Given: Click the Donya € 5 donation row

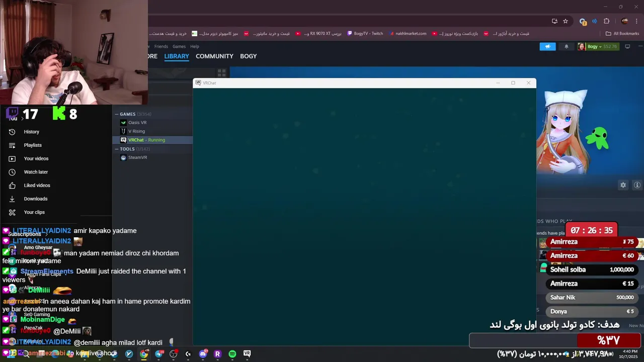Looking at the screenshot, I should [x=593, y=311].
